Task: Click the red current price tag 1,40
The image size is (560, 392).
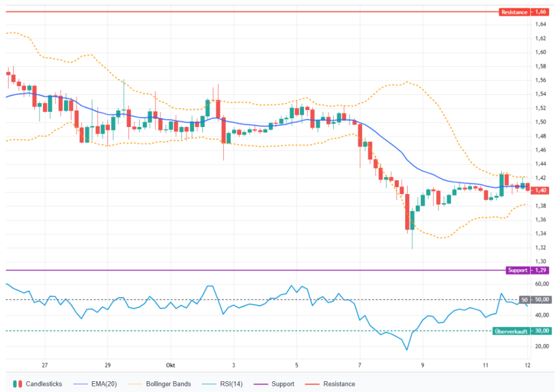Action: (x=540, y=190)
